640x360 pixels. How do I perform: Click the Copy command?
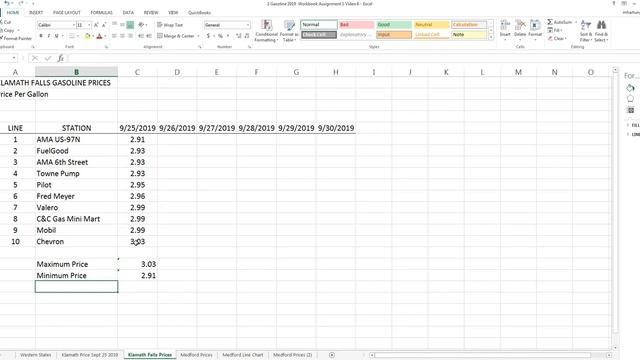(x=8, y=30)
